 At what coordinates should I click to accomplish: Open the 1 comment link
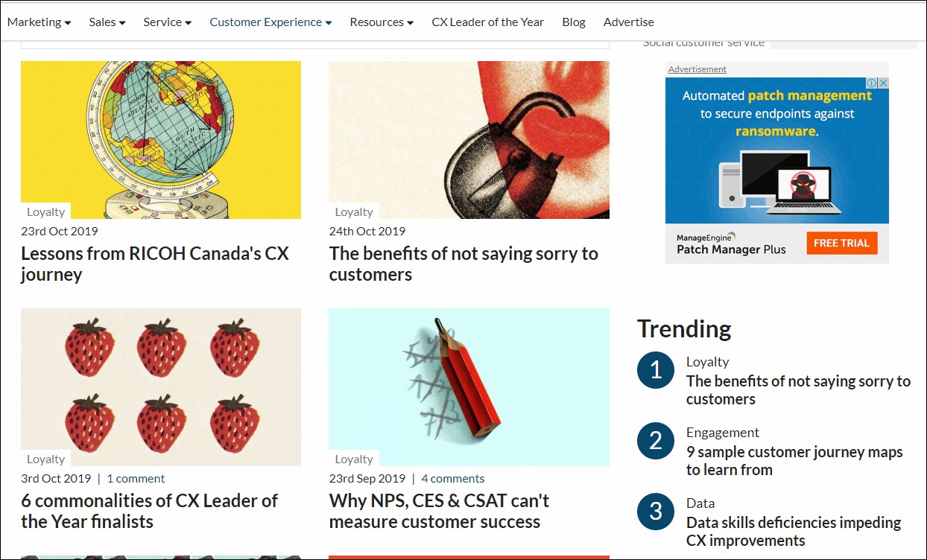pos(136,479)
